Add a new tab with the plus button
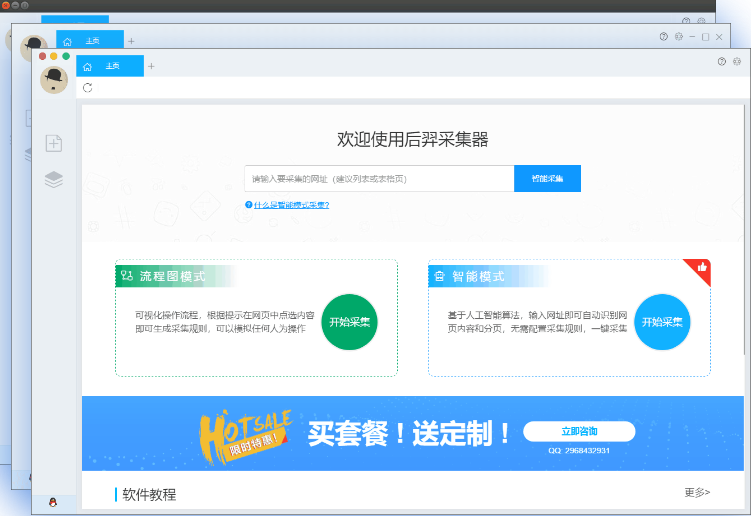This screenshot has height=516, width=751. point(152,66)
